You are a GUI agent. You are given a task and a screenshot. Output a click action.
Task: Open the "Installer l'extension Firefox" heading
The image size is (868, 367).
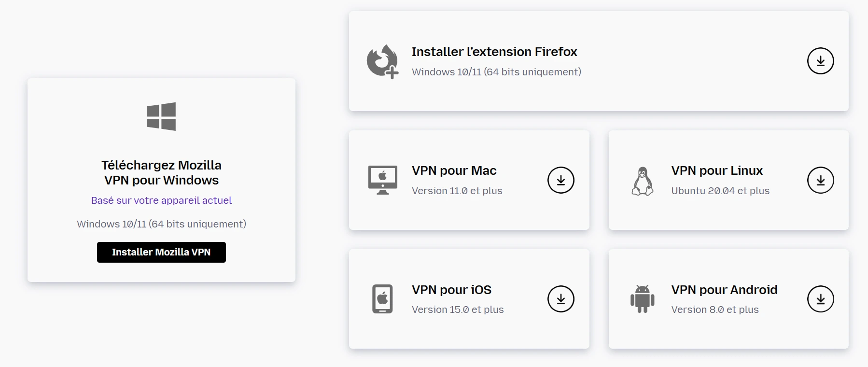pos(494,52)
